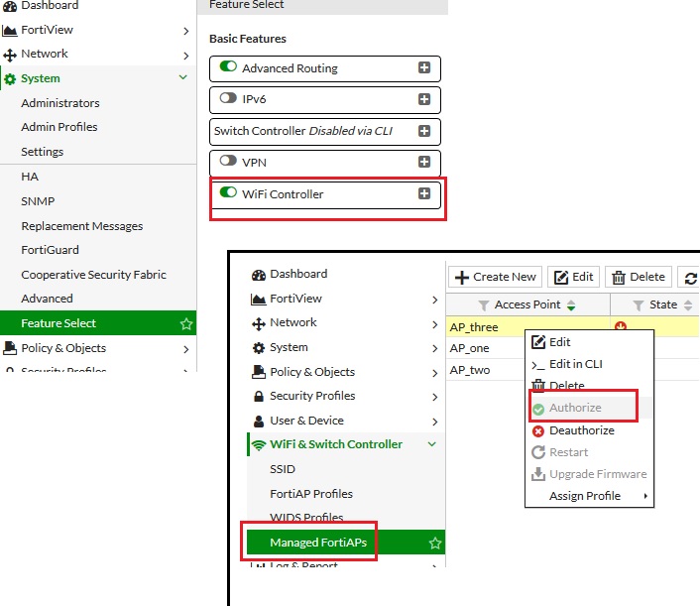Screen dimensions: 700x606
Task: Expand User & Device chevron in lower sidebar
Action: (435, 422)
